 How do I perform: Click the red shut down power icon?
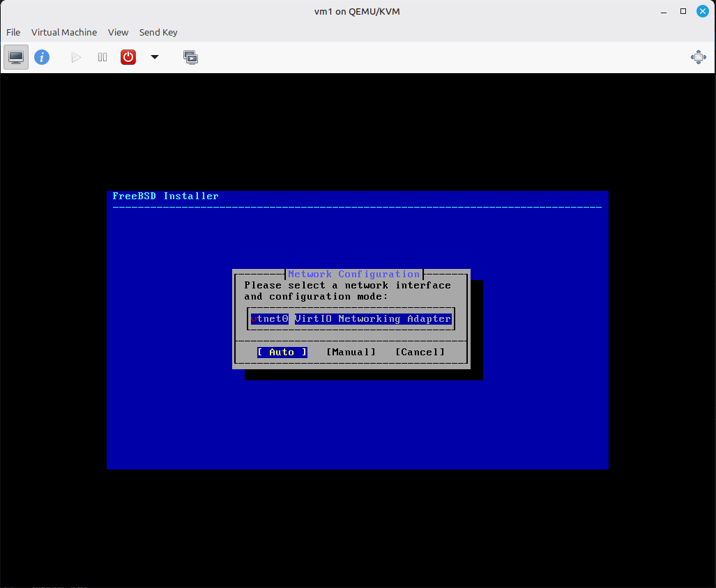128,57
